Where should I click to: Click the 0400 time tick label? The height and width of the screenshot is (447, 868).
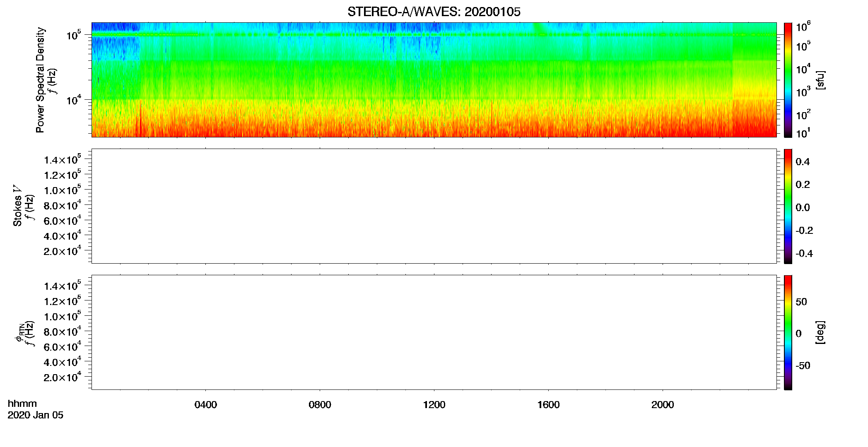[x=206, y=405]
